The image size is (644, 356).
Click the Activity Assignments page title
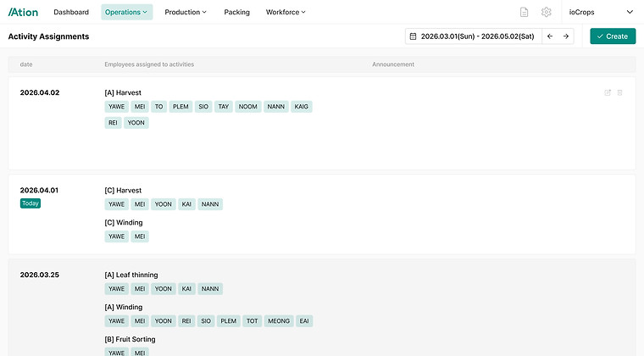pos(48,36)
